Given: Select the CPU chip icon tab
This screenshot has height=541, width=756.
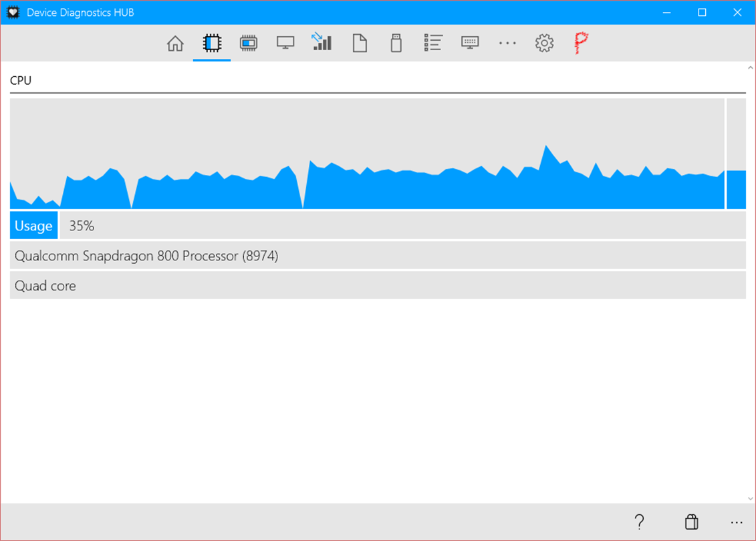Looking at the screenshot, I should click(x=212, y=43).
